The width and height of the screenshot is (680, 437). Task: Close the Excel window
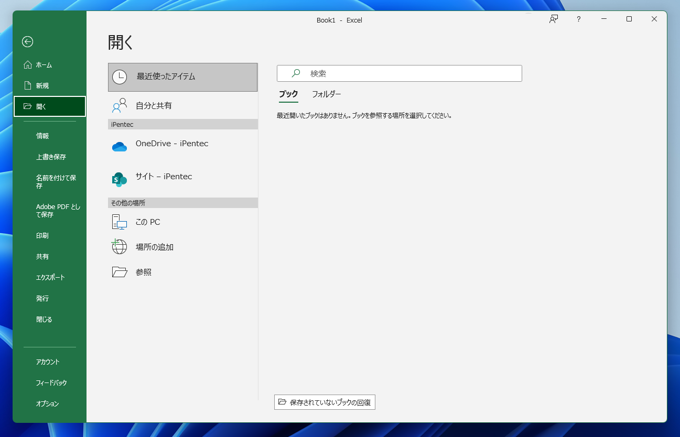[654, 19]
